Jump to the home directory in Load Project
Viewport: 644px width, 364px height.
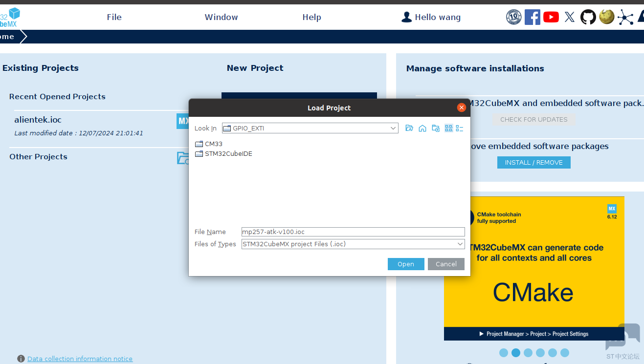[x=422, y=128]
